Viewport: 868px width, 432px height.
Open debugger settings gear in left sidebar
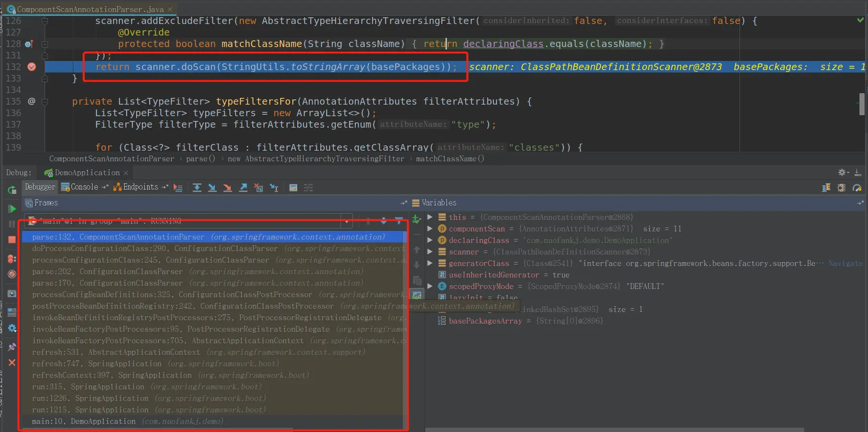tap(12, 328)
